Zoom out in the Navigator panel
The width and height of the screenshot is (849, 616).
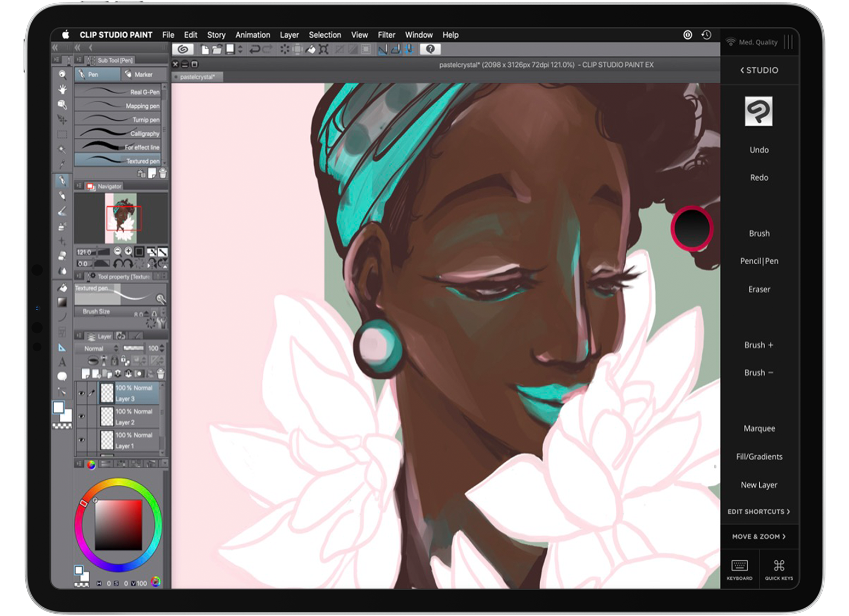[118, 251]
